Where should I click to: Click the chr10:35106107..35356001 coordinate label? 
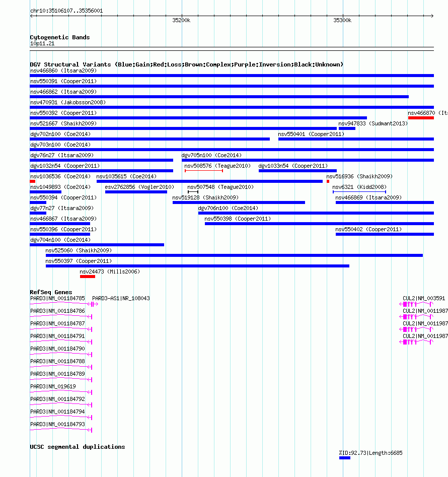click(66, 11)
